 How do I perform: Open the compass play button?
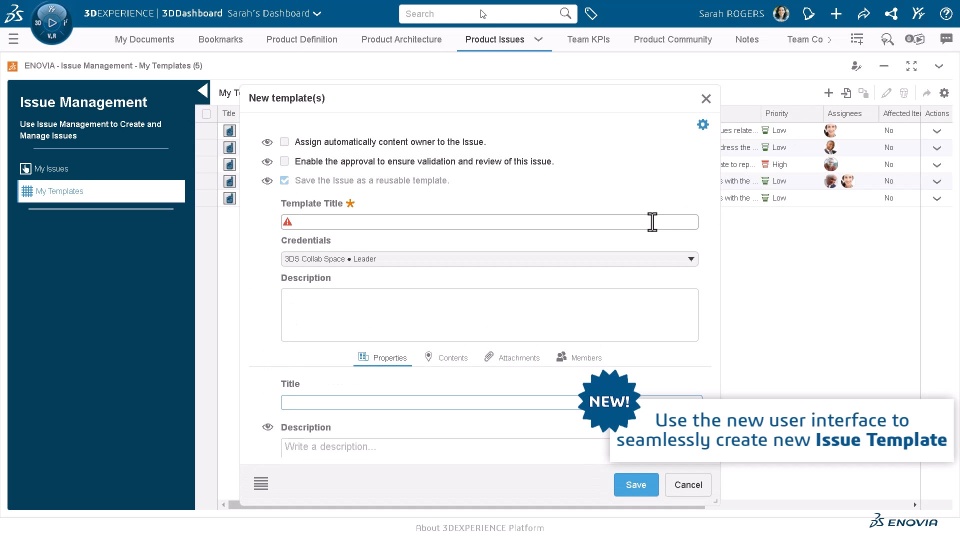click(x=52, y=23)
